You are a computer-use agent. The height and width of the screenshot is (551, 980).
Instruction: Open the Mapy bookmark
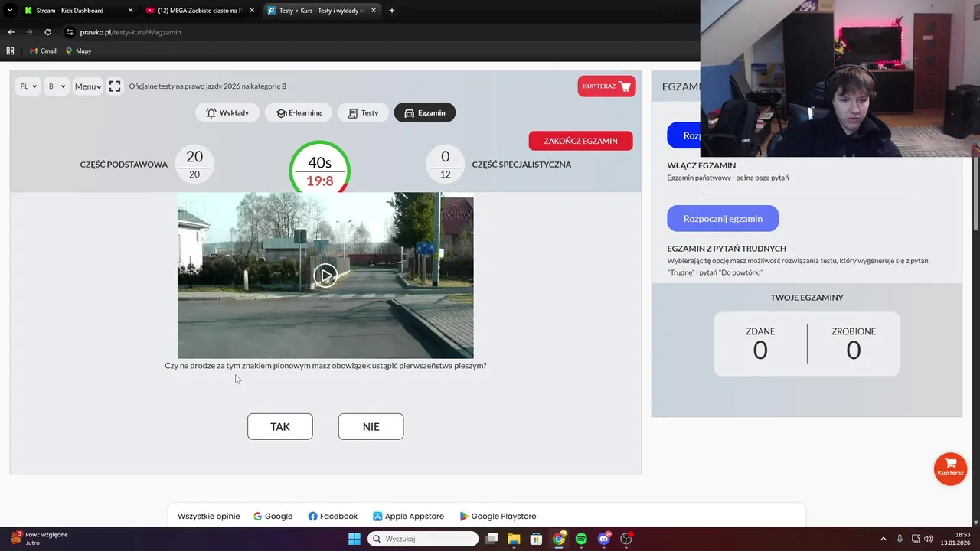coord(78,51)
